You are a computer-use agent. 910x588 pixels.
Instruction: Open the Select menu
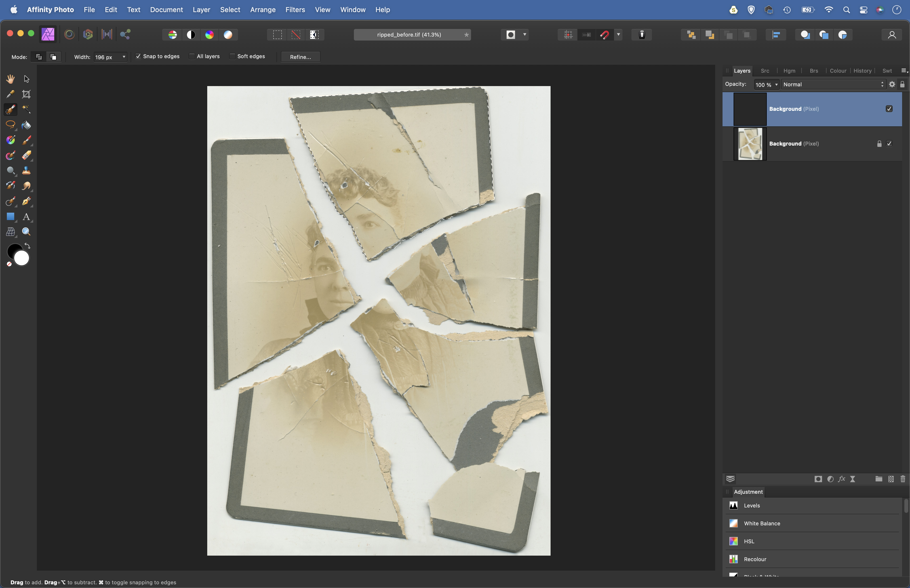click(230, 9)
